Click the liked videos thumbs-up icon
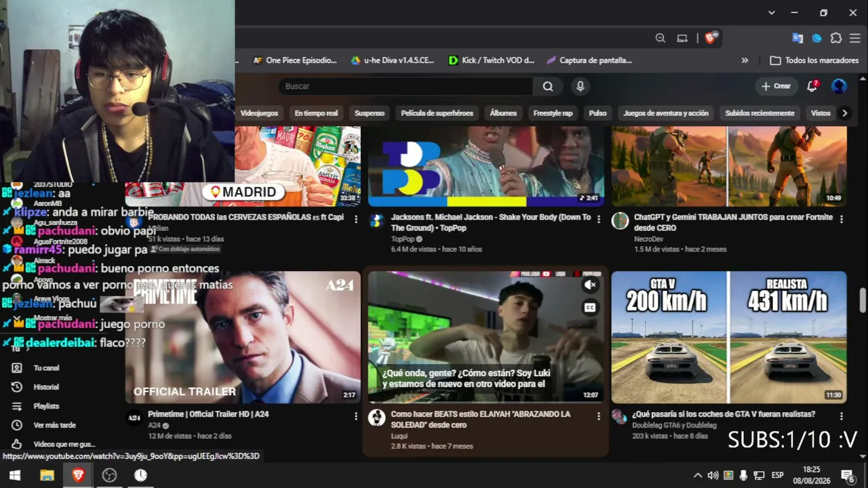The width and height of the screenshot is (868, 488). [17, 444]
